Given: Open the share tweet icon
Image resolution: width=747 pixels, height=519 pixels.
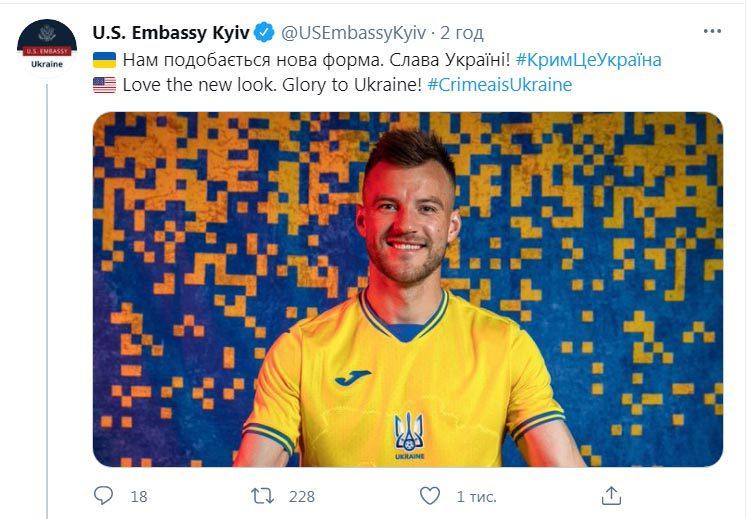Looking at the screenshot, I should [611, 495].
